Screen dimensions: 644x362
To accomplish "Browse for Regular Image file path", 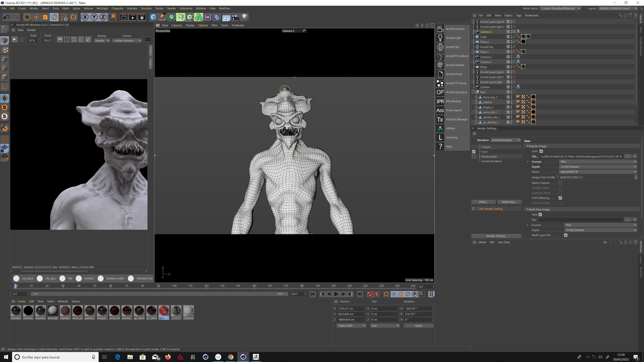I will pos(628,156).
